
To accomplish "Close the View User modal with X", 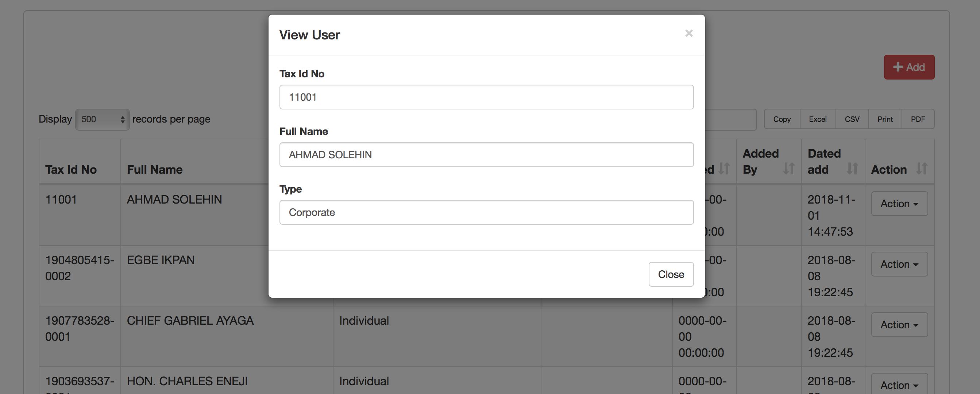I will pos(688,34).
